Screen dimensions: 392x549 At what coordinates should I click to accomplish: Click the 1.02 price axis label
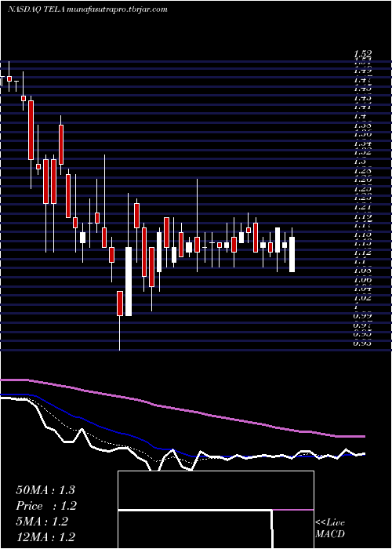click(362, 298)
